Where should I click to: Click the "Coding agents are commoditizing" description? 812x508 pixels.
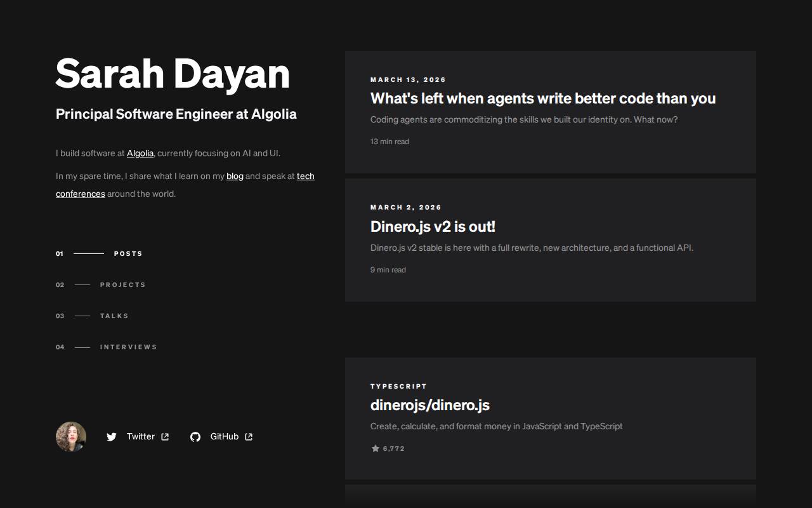tap(524, 119)
